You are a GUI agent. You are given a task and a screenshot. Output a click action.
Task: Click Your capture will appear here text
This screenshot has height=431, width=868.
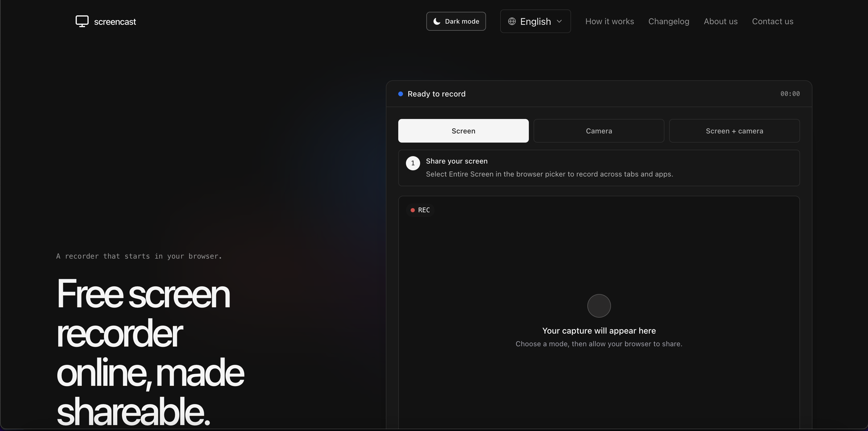(599, 331)
